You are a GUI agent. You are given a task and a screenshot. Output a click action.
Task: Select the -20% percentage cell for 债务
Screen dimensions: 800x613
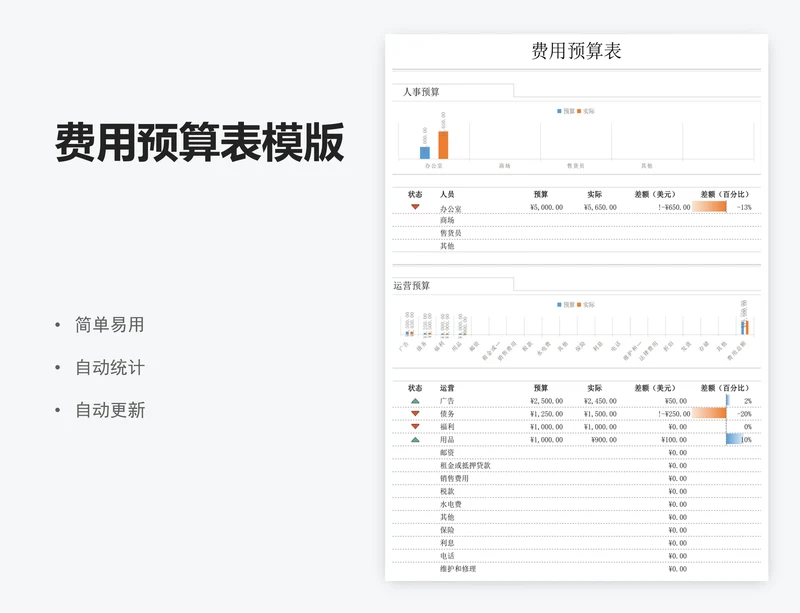pos(744,414)
